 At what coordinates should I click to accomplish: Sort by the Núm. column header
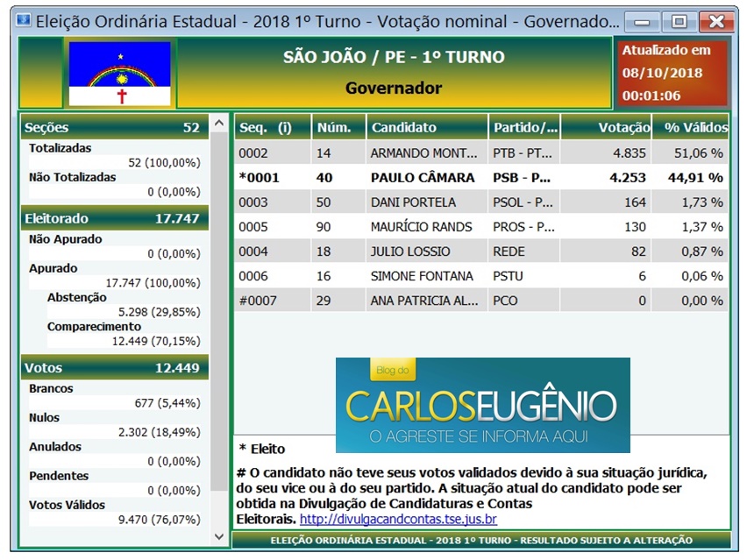pyautogui.click(x=338, y=127)
